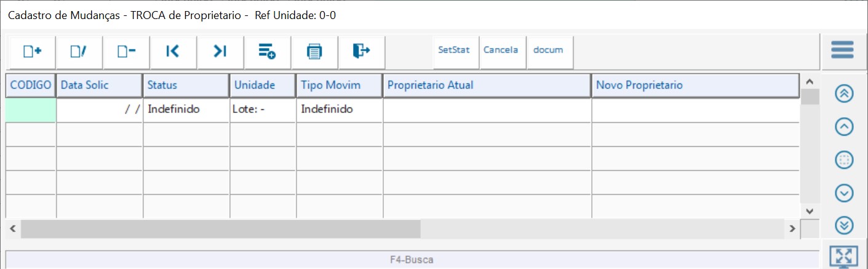Jump to the last record

(220, 52)
